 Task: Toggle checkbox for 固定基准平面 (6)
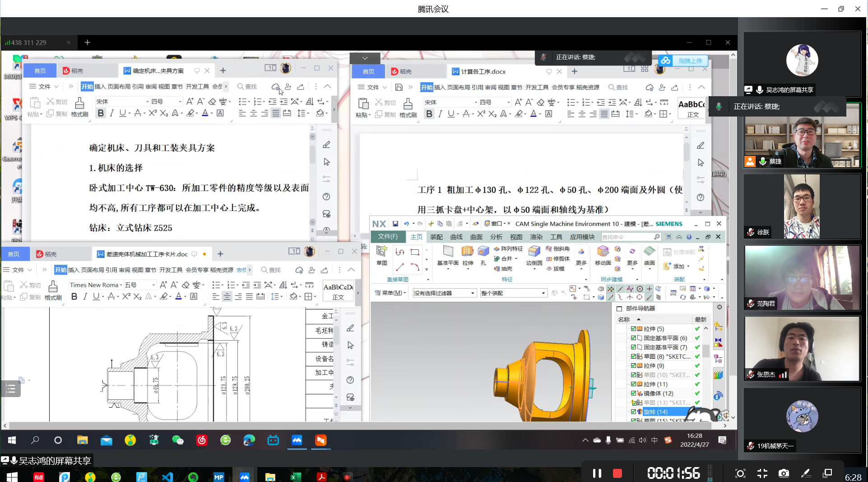[x=633, y=338]
